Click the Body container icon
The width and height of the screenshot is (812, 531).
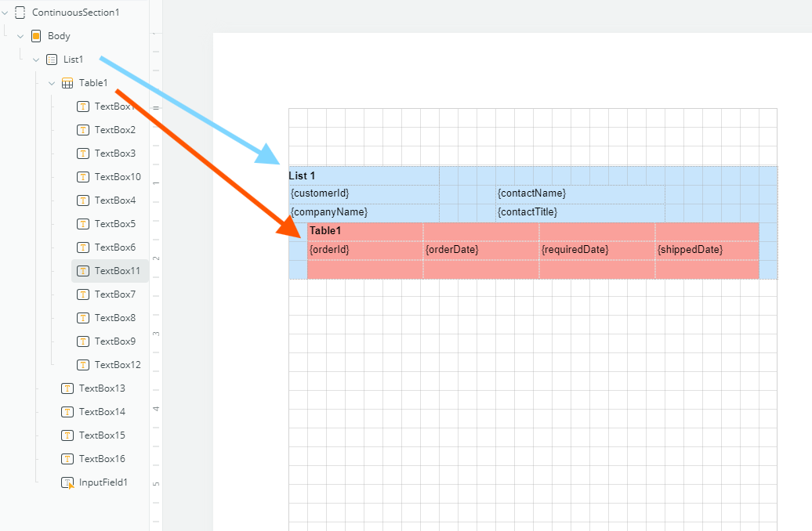click(34, 35)
